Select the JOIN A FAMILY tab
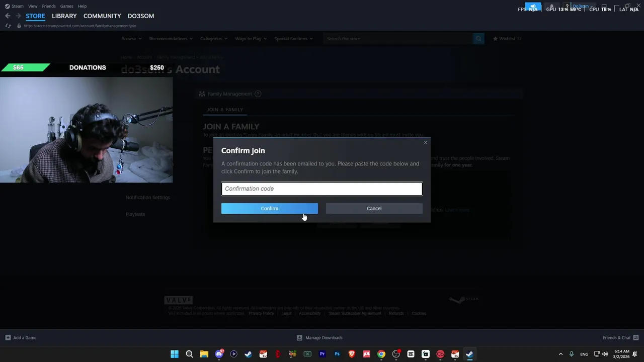This screenshot has width=644, height=362. [x=225, y=110]
